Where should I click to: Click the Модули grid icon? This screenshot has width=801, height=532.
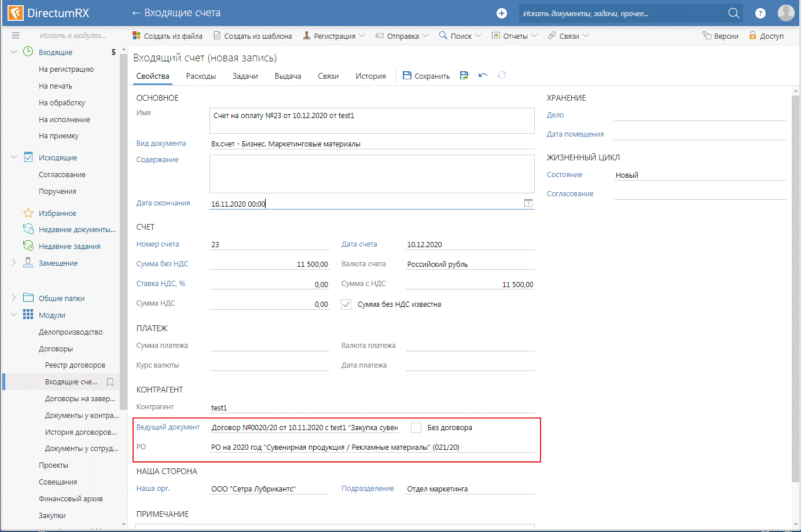(28, 314)
